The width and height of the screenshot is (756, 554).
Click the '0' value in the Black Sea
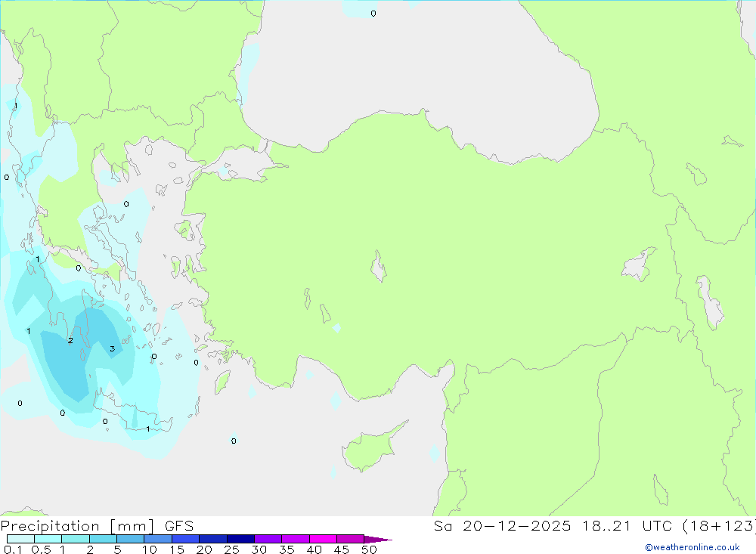(373, 14)
